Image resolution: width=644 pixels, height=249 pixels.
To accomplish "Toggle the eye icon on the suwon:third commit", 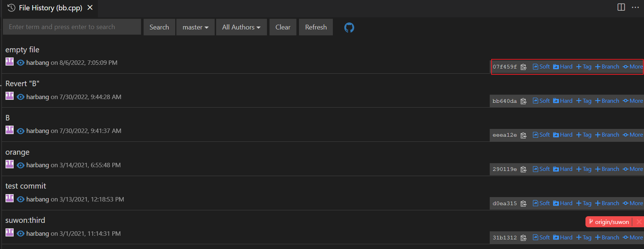I will pyautogui.click(x=21, y=234).
